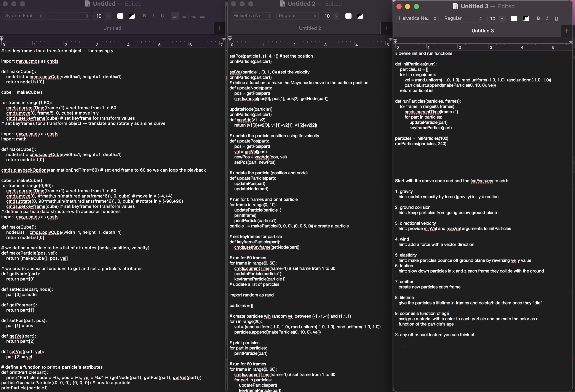The width and height of the screenshot is (575, 392).
Task: Justify text in Untitled window
Action: (202, 16)
